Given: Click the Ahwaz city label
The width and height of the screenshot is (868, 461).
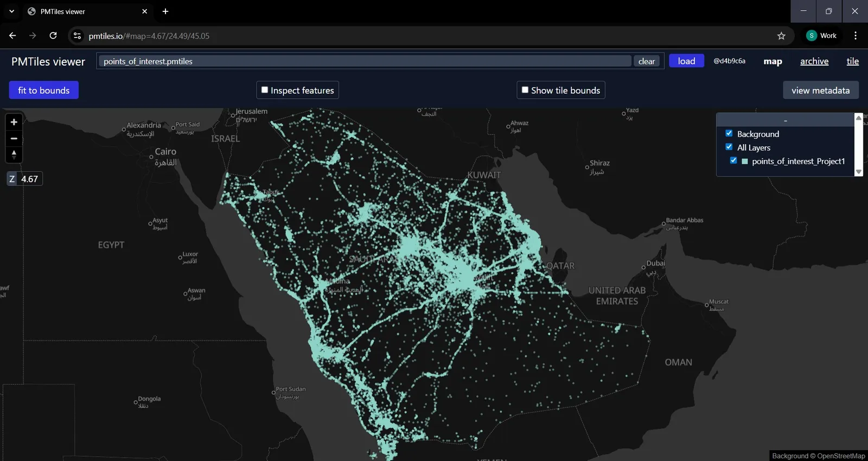Looking at the screenshot, I should (x=519, y=123).
